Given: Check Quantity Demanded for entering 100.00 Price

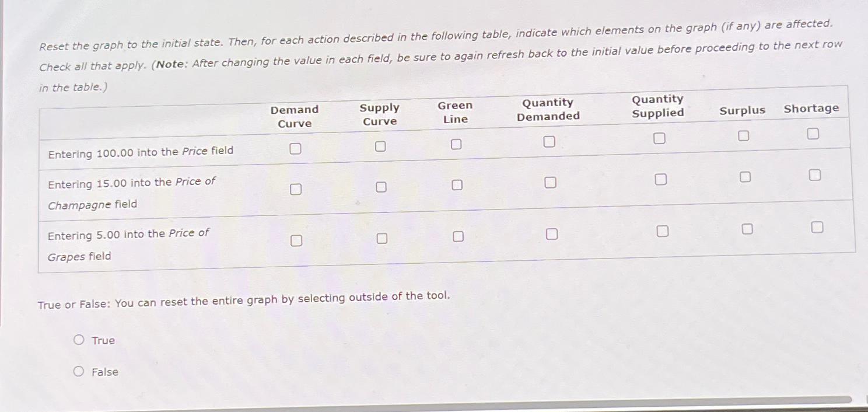Looking at the screenshot, I should click(x=548, y=141).
